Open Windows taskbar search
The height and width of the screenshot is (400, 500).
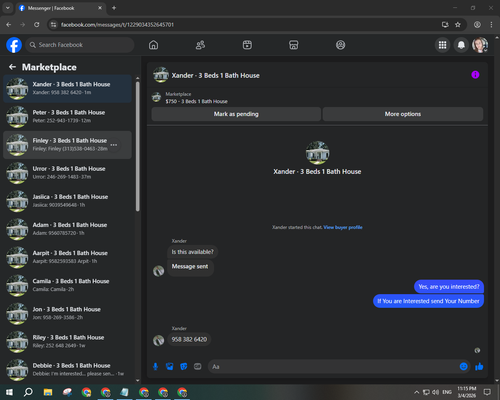[x=28, y=392]
